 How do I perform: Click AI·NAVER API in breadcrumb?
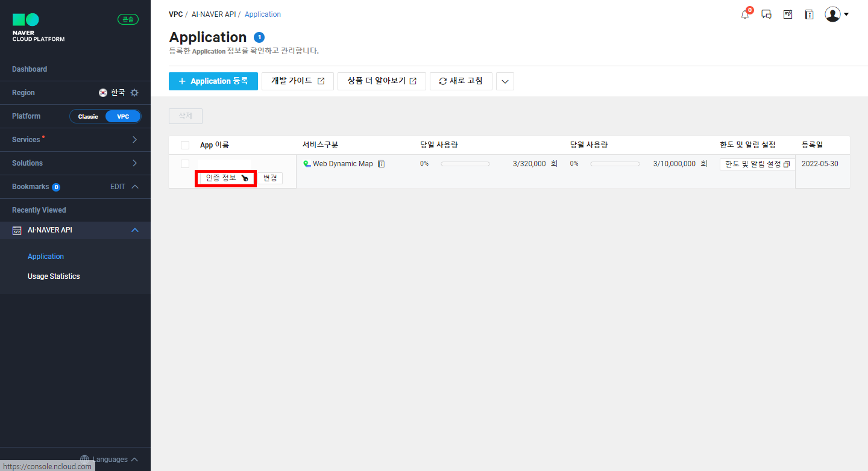pos(213,14)
